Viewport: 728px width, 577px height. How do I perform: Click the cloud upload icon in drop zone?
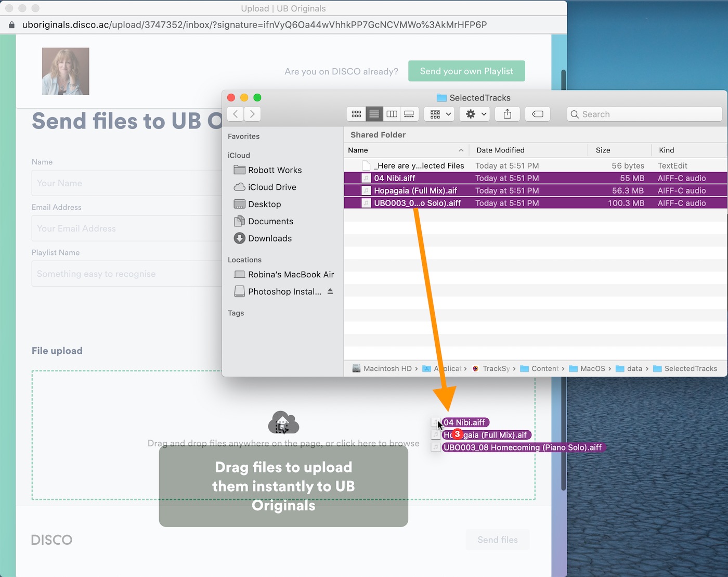click(x=283, y=422)
